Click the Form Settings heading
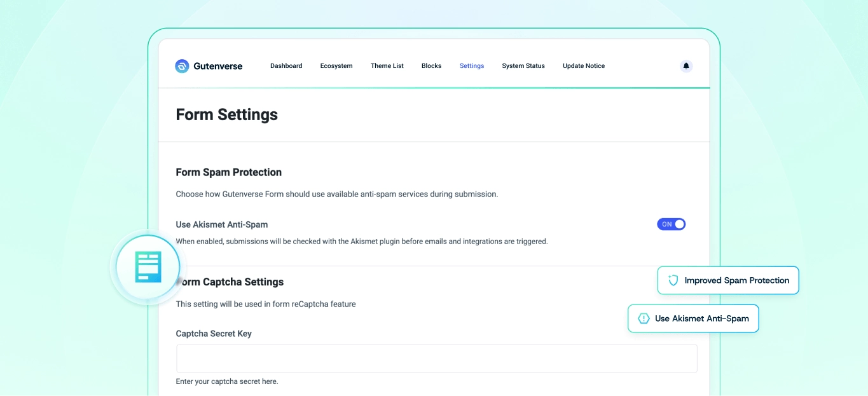Viewport: 868px width, 396px height. 227,114
